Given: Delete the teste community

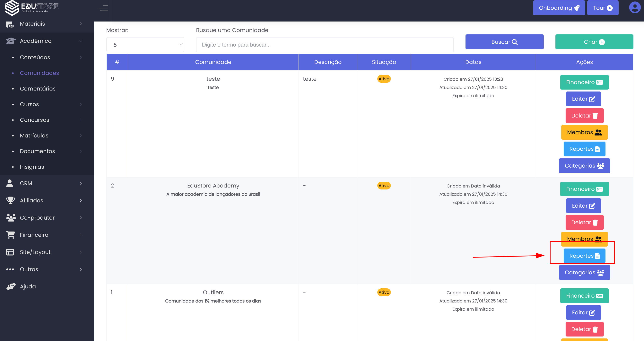Looking at the screenshot, I should (584, 116).
